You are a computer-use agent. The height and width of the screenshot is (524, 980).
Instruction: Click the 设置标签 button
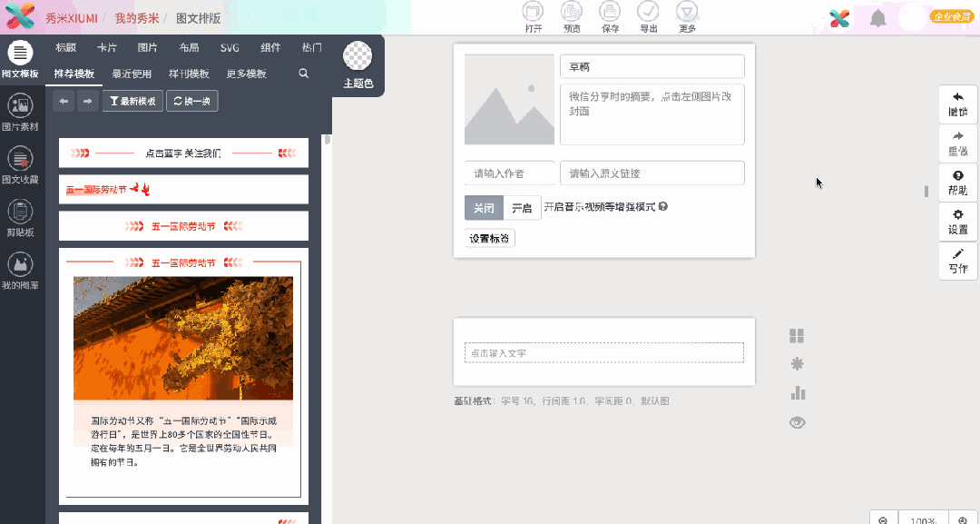[488, 237]
